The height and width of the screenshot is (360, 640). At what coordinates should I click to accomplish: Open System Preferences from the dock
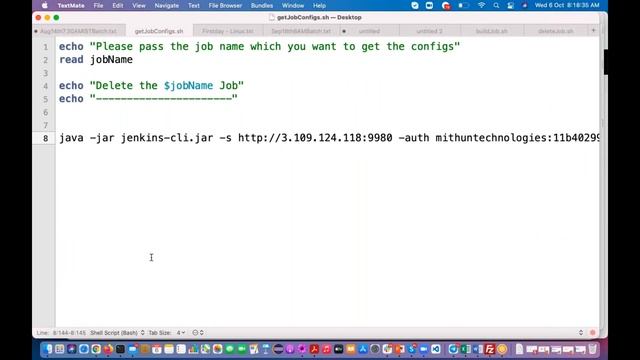coord(375,349)
